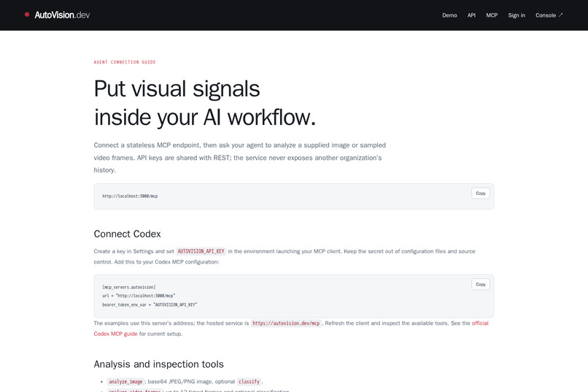The width and height of the screenshot is (588, 392).
Task: Open the Demo nav item
Action: tap(449, 15)
